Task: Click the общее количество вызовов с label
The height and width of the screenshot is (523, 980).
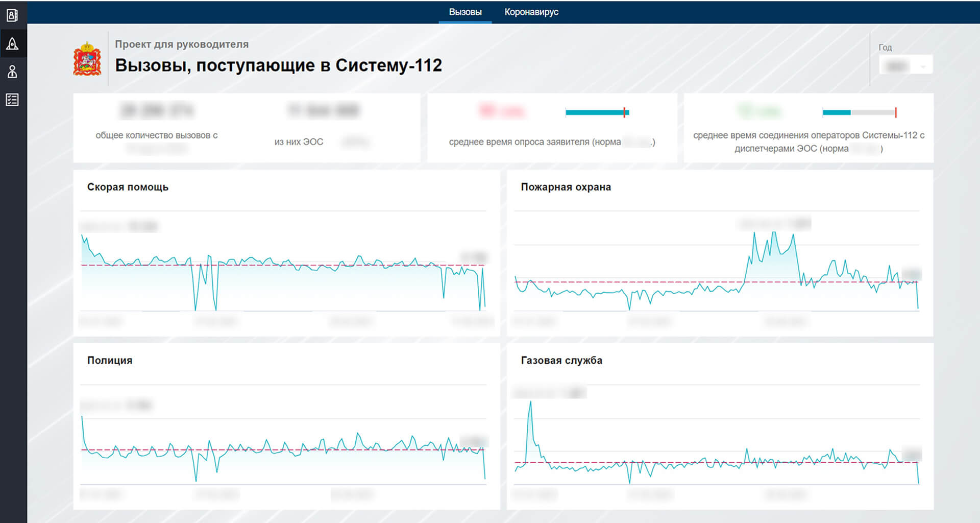Action: coord(157,135)
